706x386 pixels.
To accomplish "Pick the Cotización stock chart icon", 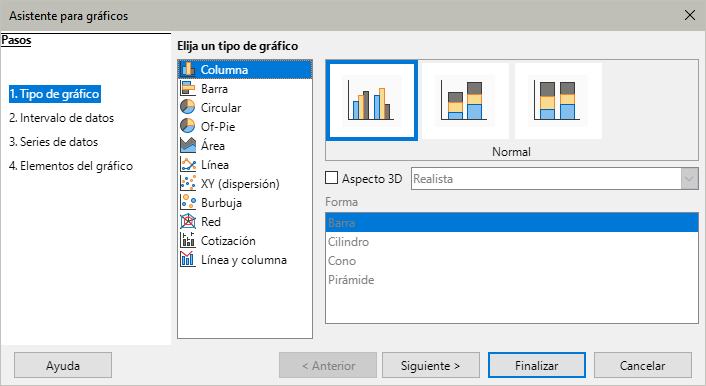I will coord(188,240).
